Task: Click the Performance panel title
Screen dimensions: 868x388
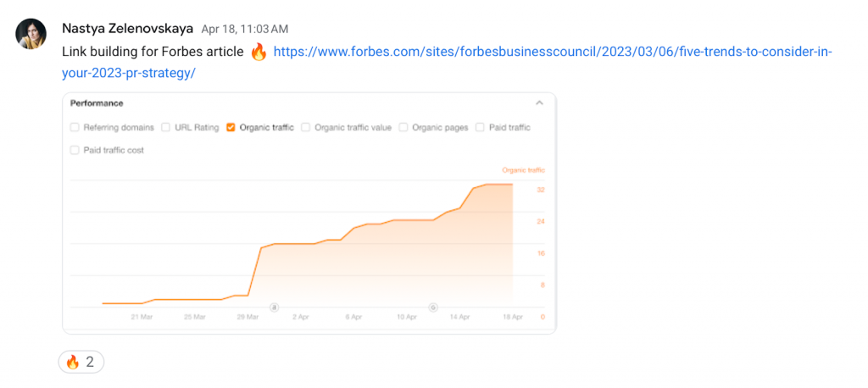Action: tap(97, 103)
